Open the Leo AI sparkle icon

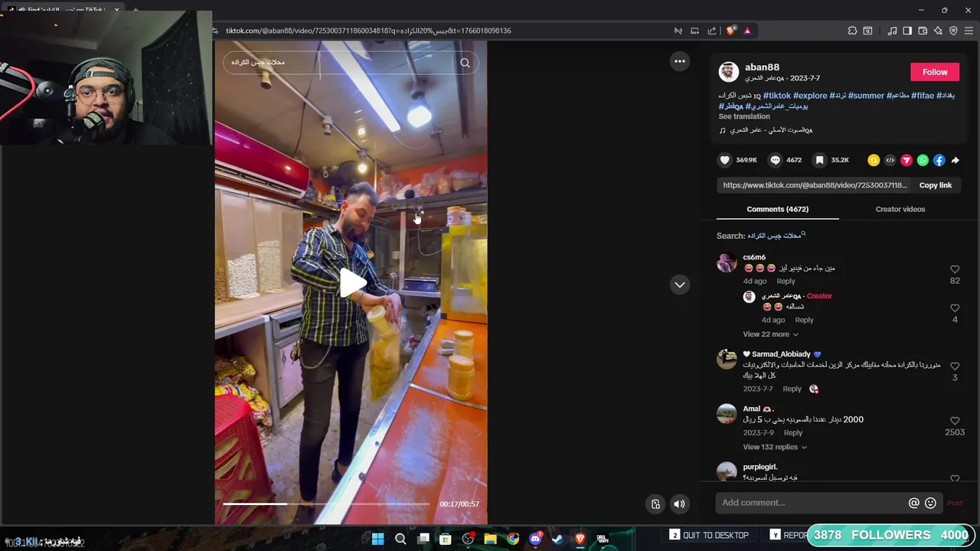tap(938, 31)
